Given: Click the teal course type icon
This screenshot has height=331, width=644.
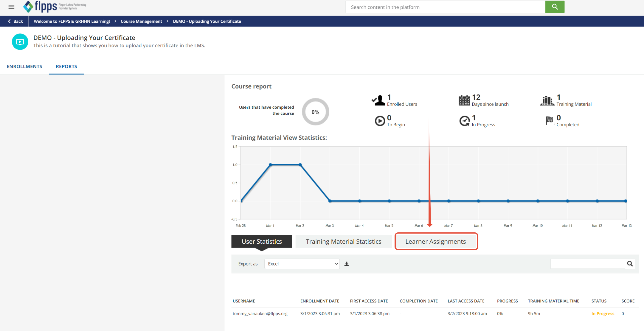Looking at the screenshot, I should point(20,42).
